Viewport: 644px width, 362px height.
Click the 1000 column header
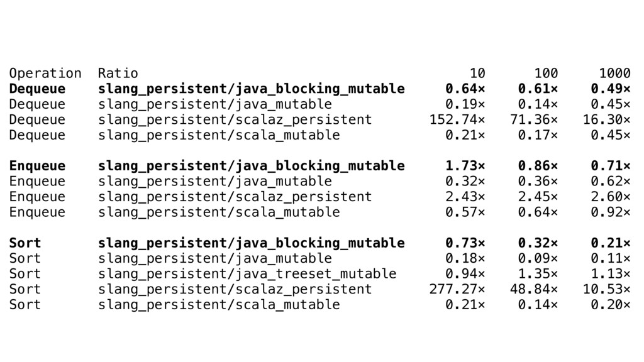coord(614,74)
